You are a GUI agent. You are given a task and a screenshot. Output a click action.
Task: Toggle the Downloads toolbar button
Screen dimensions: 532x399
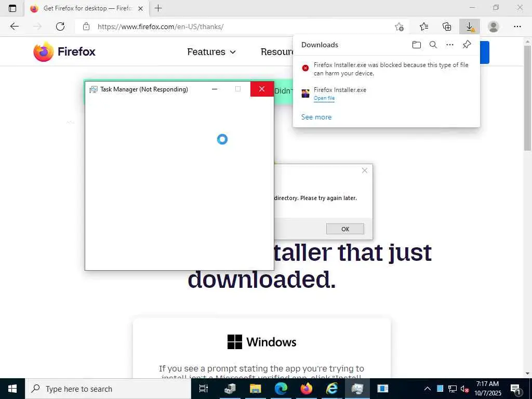pos(470,26)
